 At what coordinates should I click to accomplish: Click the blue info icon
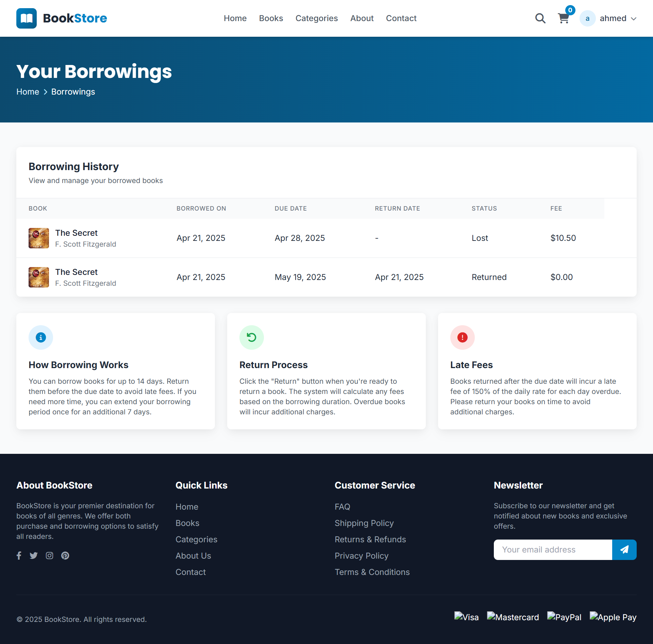[x=41, y=337]
